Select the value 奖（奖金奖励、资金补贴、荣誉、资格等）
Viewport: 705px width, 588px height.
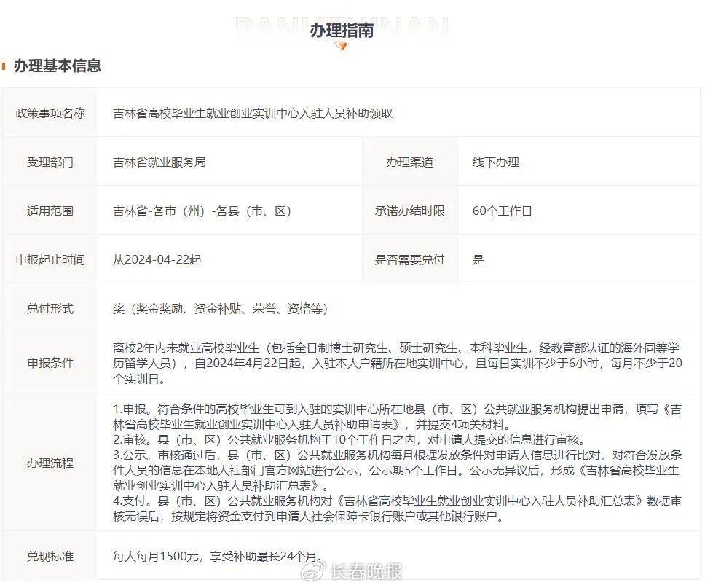[x=220, y=309]
